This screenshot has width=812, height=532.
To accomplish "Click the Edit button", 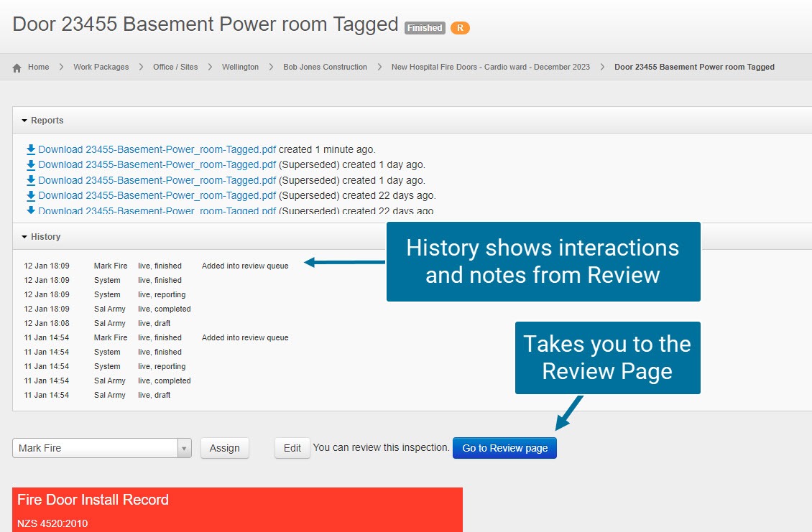I will [292, 448].
